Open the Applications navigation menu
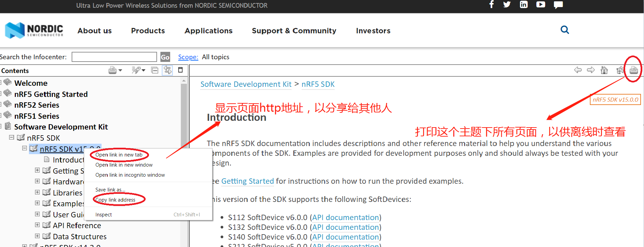The image size is (644, 247). click(209, 31)
